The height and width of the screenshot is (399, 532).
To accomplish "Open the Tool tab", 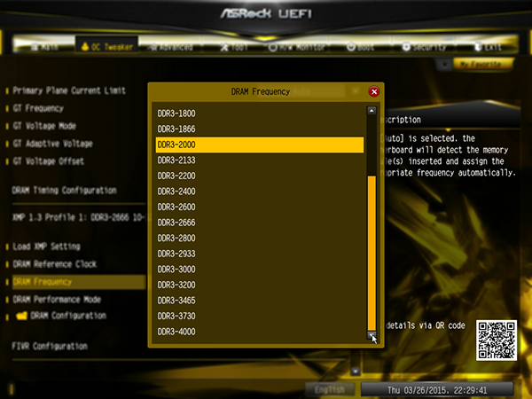I will point(234,47).
